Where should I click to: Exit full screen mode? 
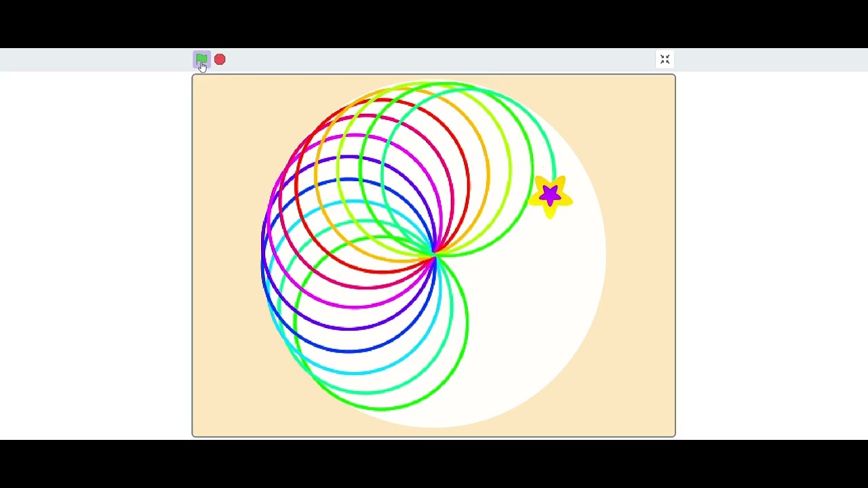[665, 60]
